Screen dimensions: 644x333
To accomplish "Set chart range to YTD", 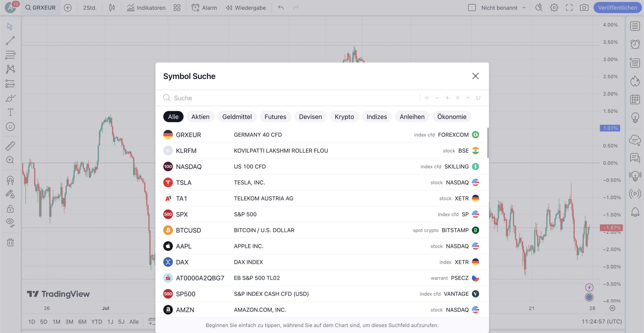I will [97, 322].
